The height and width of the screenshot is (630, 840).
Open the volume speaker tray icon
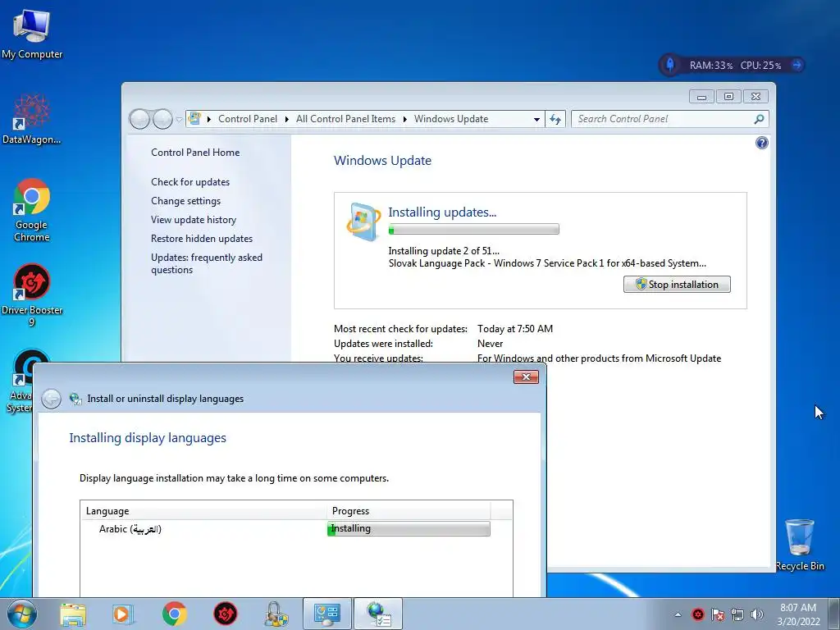tap(757, 614)
